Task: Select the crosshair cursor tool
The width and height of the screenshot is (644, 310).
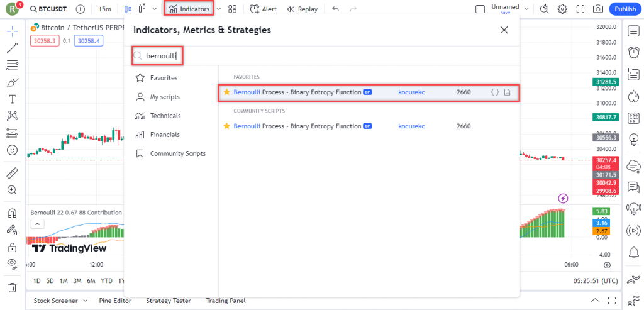Action: point(13,31)
